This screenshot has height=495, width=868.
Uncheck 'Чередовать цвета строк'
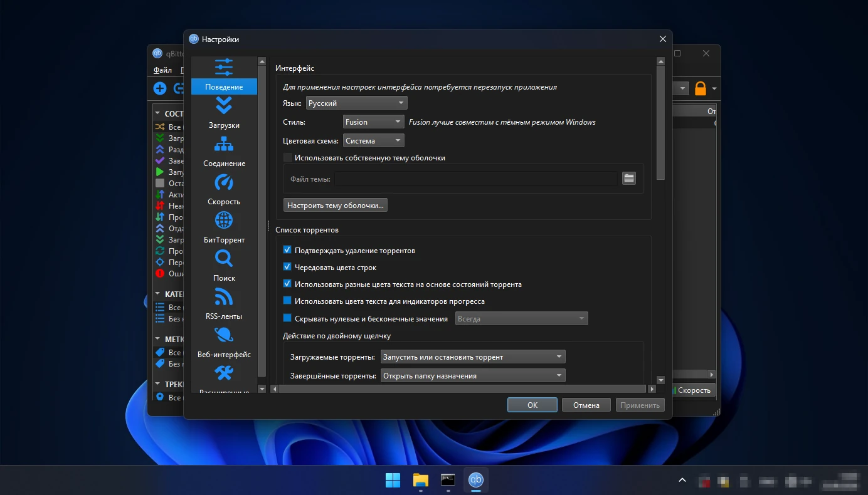click(288, 268)
